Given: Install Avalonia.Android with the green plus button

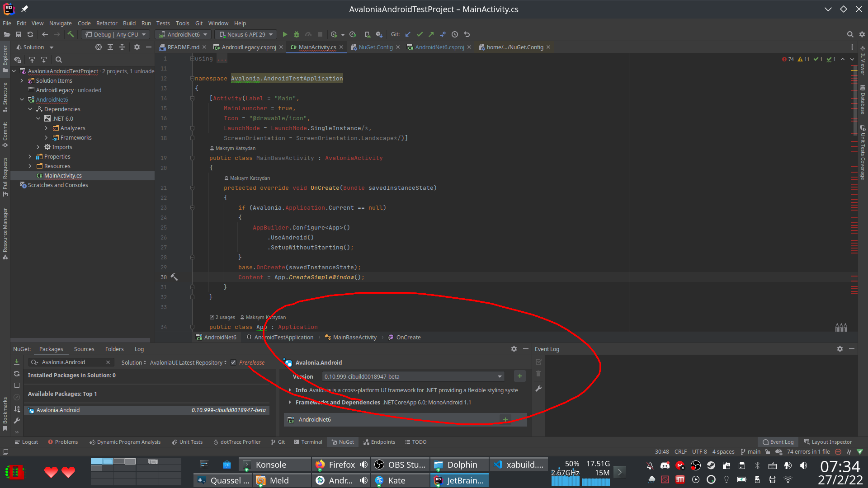Looking at the screenshot, I should click(519, 375).
